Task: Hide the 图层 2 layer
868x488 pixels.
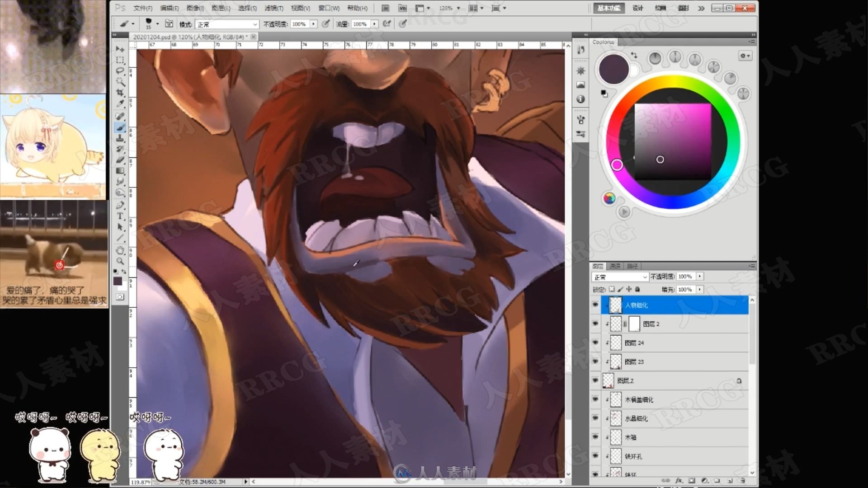Action: pos(595,324)
